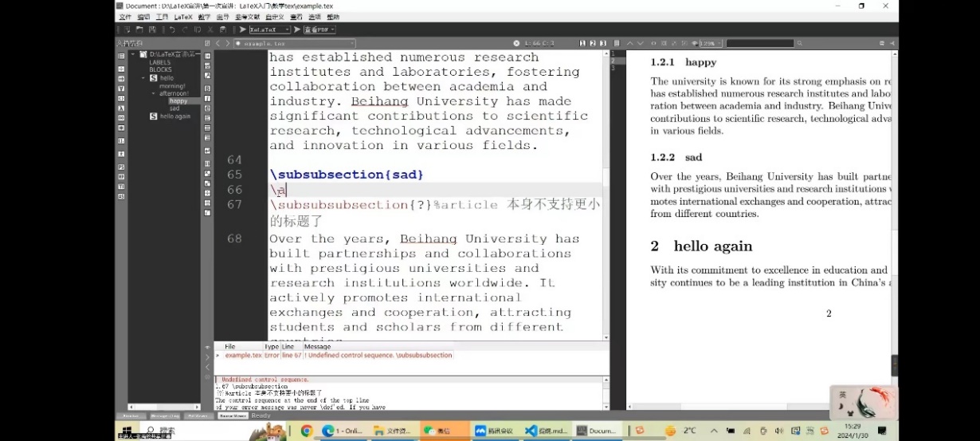Open the LaTeX menu
This screenshot has width=980, height=441.
[183, 17]
